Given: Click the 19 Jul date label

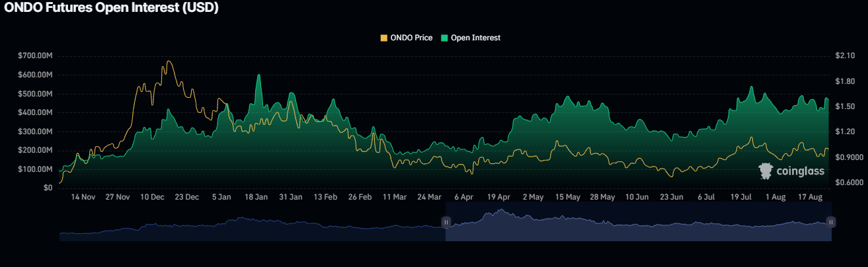Looking at the screenshot, I should click(x=740, y=197).
